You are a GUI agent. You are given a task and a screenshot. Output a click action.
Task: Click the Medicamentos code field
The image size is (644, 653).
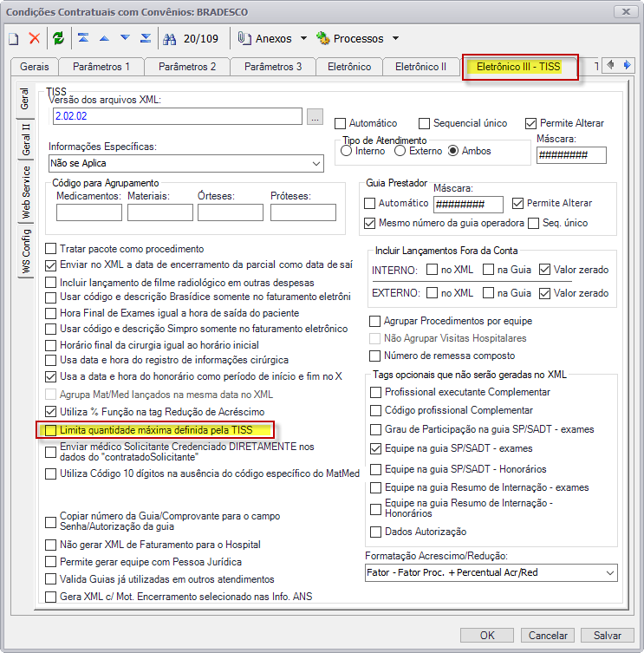click(89, 212)
